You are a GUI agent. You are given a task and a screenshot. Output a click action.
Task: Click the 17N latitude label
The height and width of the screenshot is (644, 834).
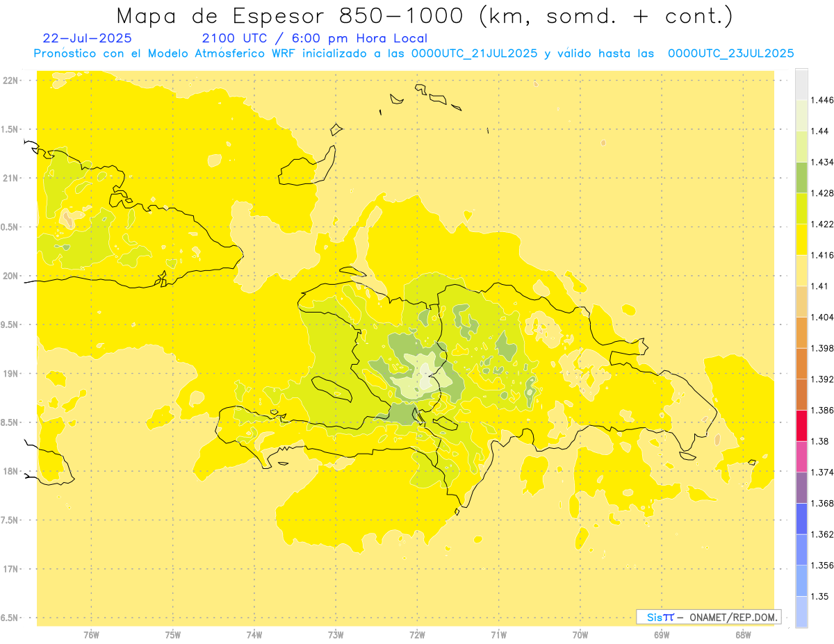point(10,569)
